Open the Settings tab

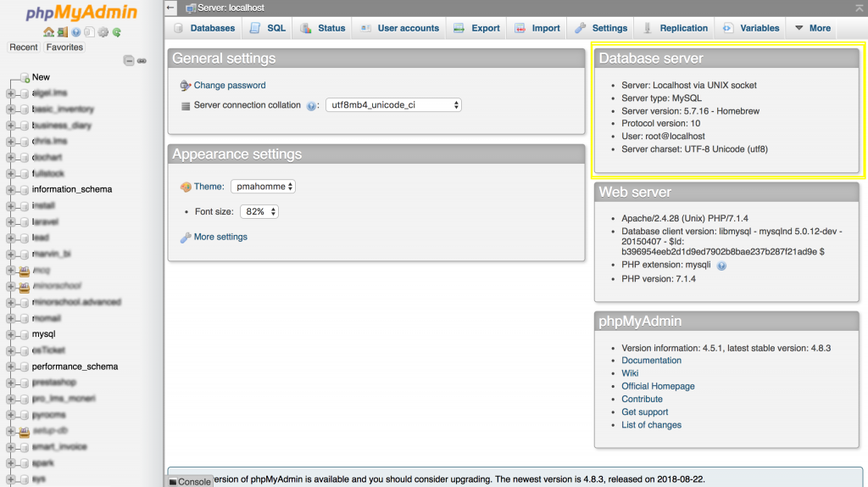601,28
